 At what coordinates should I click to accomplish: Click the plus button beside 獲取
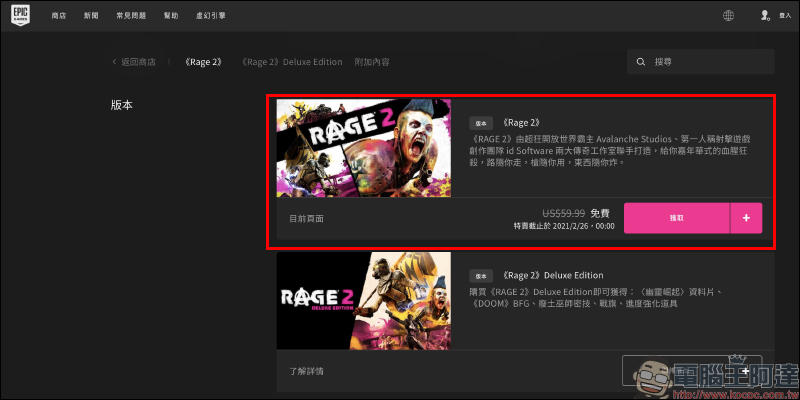point(746,218)
